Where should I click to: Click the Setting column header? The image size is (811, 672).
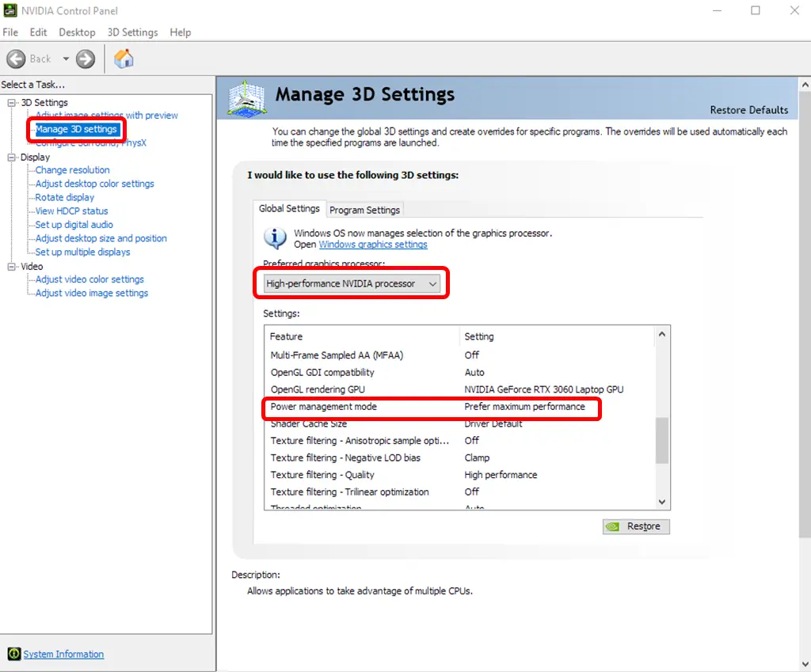point(558,336)
